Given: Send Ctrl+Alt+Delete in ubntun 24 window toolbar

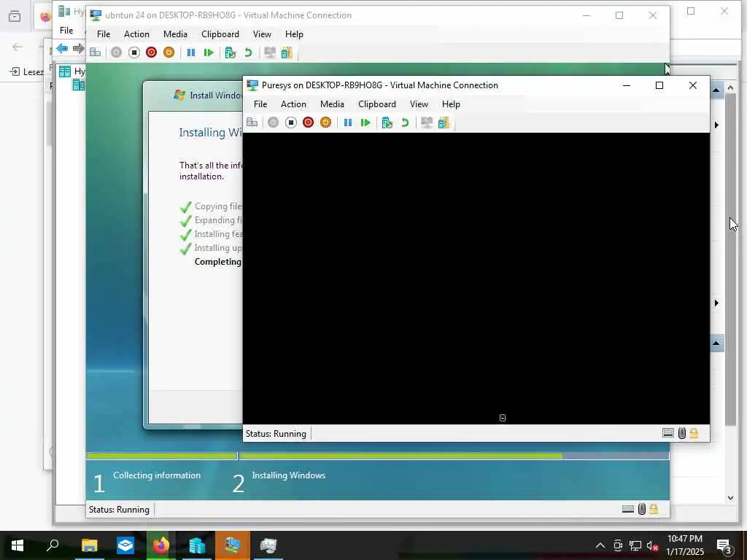Looking at the screenshot, I should (x=96, y=52).
